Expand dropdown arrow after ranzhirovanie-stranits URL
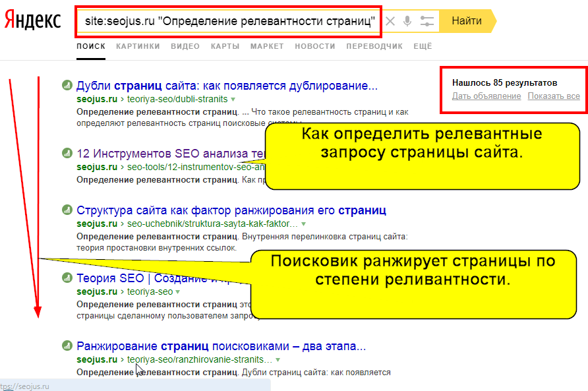This screenshot has height=391, width=588. point(278,360)
